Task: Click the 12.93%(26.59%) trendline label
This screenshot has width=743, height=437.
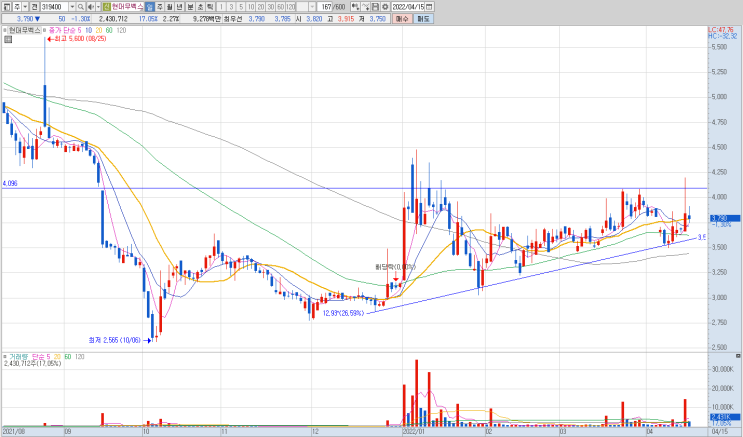Action: (344, 313)
